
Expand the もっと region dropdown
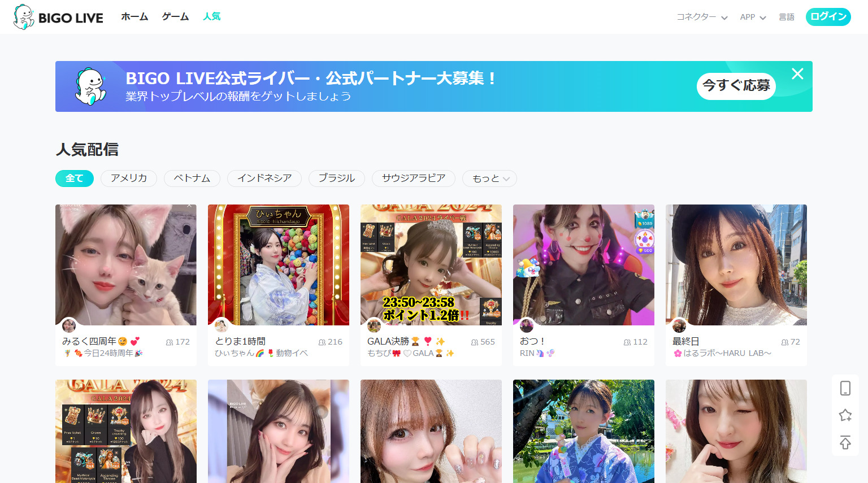click(x=489, y=179)
